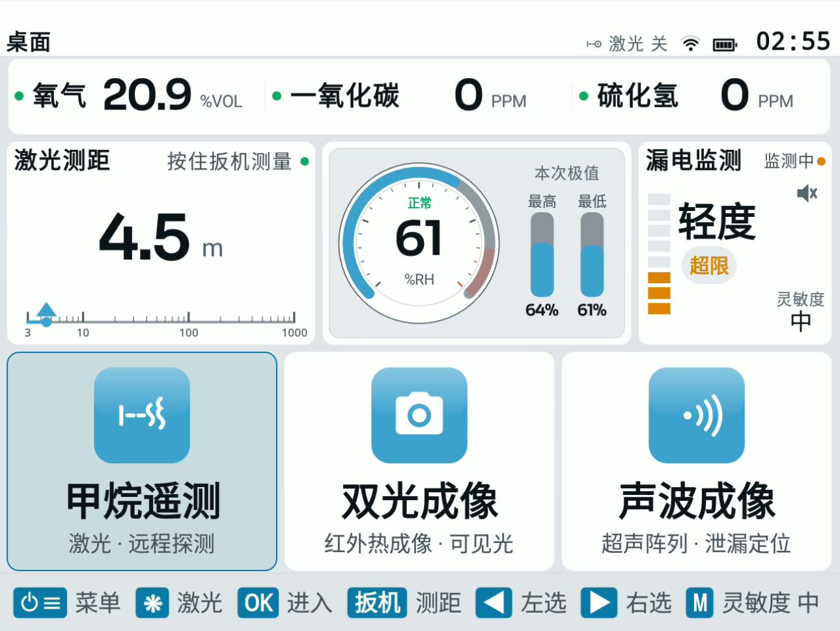840x631 pixels.
Task: Click the 红外热成像 · 可见光 subtitle
Action: (x=419, y=543)
